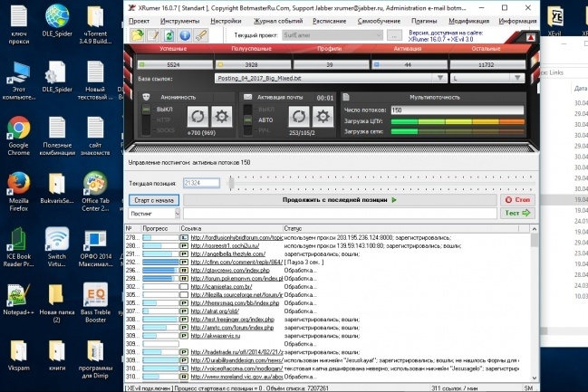The height and width of the screenshot is (392, 588).
Task: Click the Анонимность mask icon
Action: [146, 97]
